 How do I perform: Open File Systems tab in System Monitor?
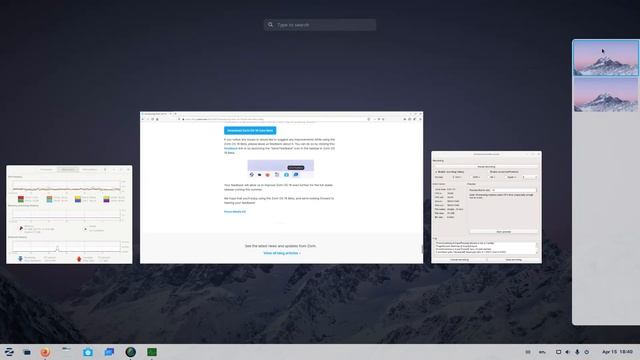(89, 169)
